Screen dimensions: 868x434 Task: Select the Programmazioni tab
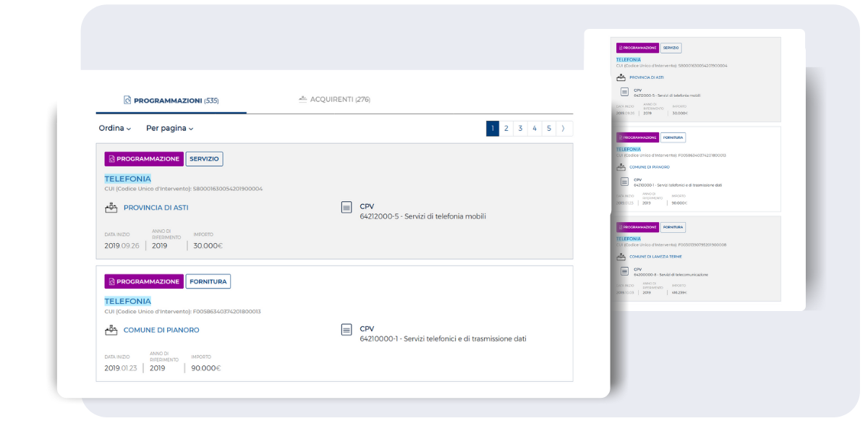pos(171,101)
